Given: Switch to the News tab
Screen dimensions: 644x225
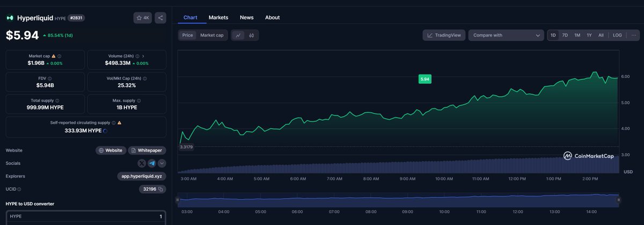Looking at the screenshot, I should 247,17.
